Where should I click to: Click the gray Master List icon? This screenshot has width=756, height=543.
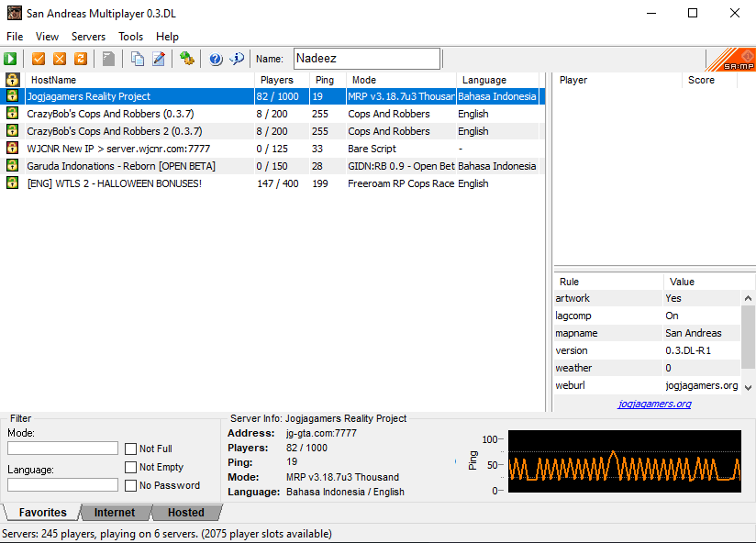click(108, 59)
